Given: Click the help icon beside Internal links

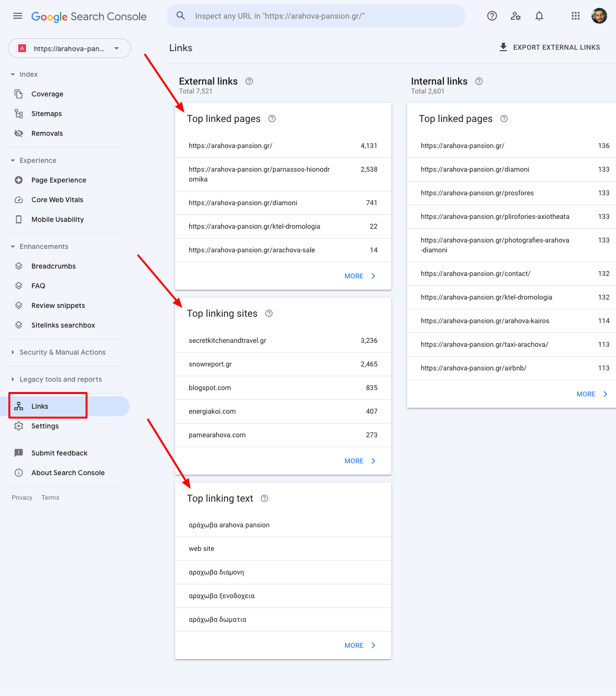Looking at the screenshot, I should coord(479,81).
